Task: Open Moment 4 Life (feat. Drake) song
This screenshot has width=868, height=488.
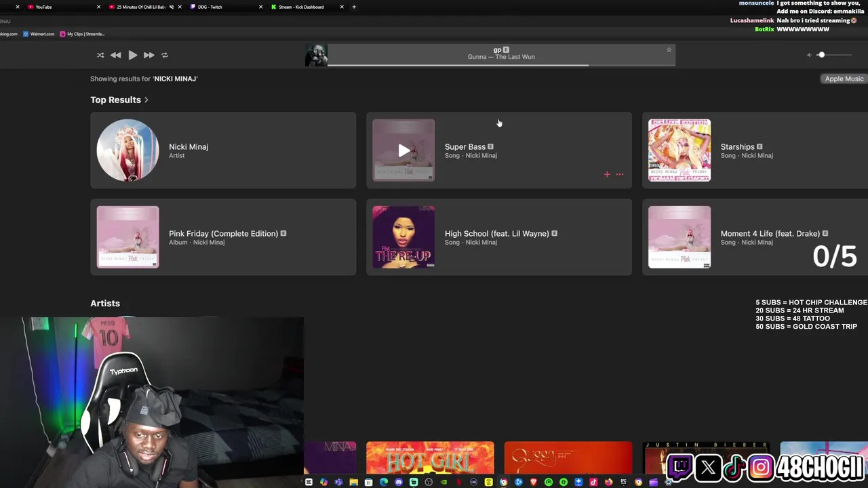Action: 755,237
